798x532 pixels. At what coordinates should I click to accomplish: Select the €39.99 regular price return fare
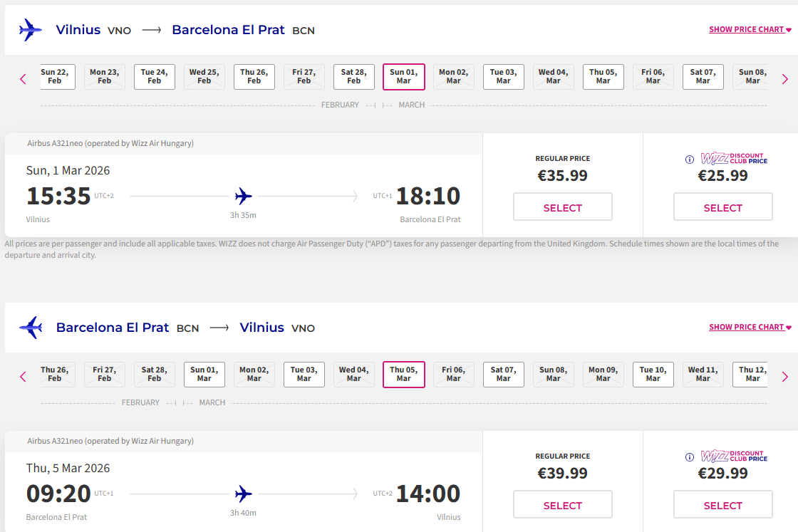tap(562, 505)
